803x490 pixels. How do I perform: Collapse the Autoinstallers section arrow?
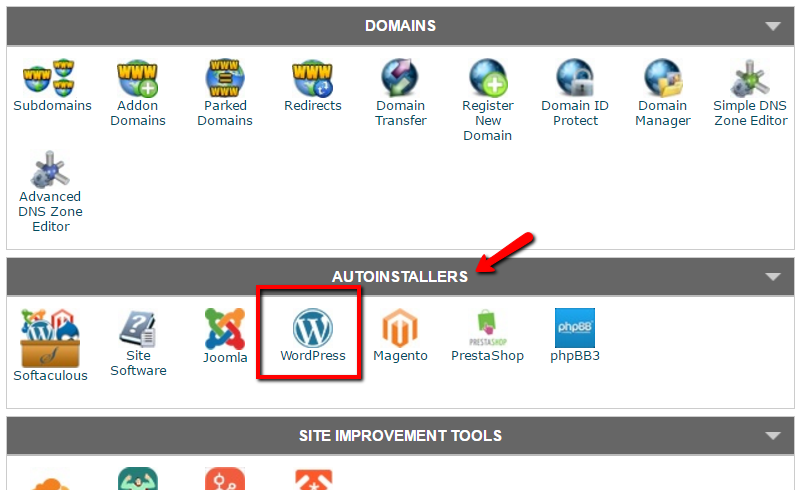pyautogui.click(x=773, y=277)
